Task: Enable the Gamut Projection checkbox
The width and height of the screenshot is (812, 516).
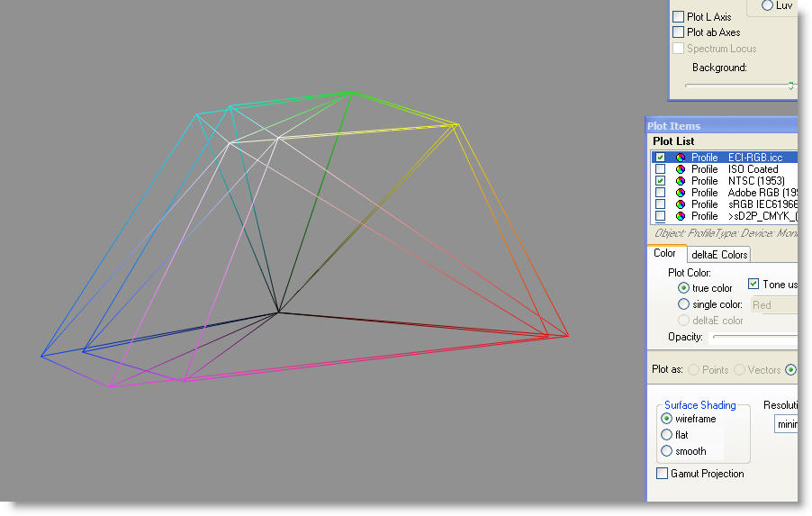Action: tap(663, 474)
